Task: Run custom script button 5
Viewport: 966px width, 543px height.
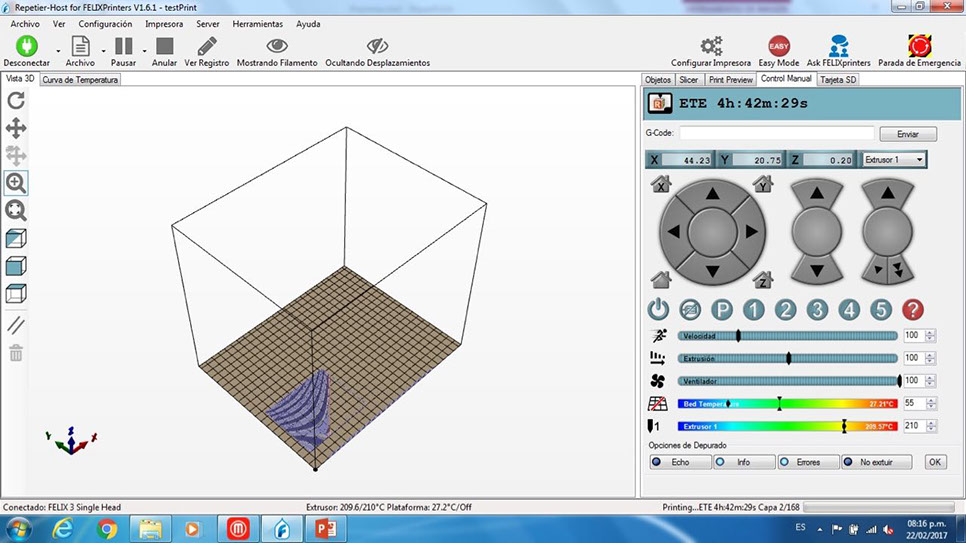Action: (881, 309)
